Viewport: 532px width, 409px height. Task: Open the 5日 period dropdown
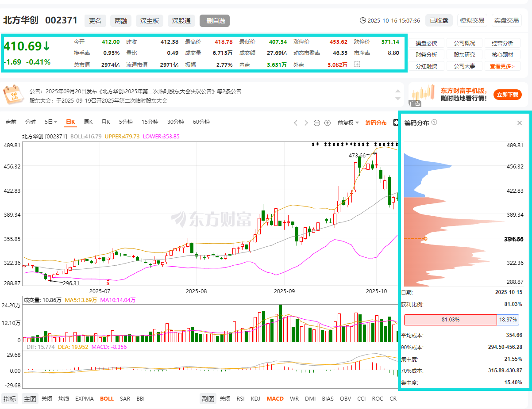51,122
